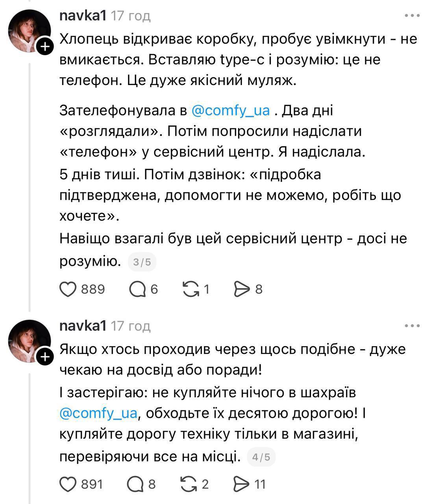Repost the post with 2 reposts
Image resolution: width=433 pixels, height=504 pixels.
[x=189, y=484]
